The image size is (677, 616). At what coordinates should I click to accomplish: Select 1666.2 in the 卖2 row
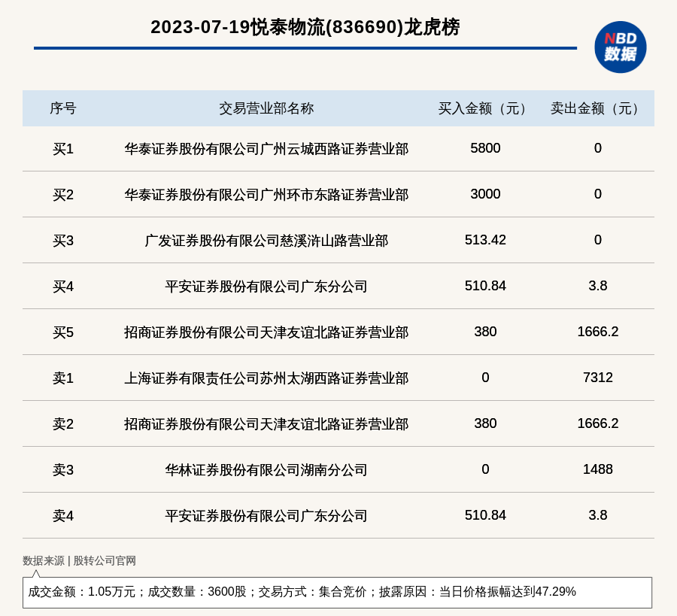point(597,423)
